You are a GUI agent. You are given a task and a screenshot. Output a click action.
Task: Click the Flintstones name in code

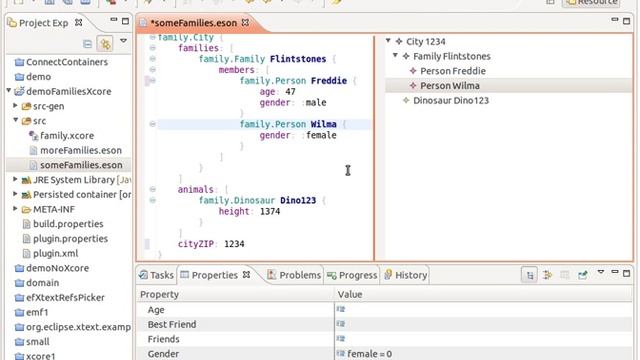click(298, 59)
